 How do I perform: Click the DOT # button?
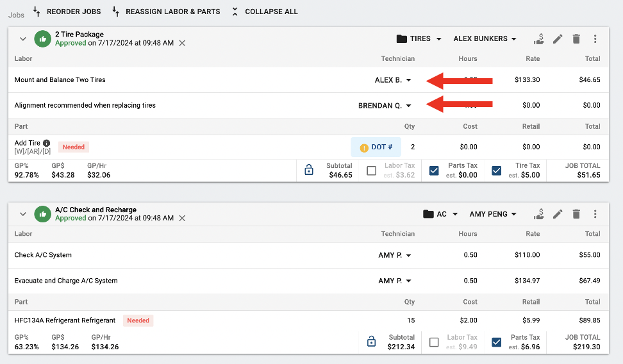pos(376,147)
